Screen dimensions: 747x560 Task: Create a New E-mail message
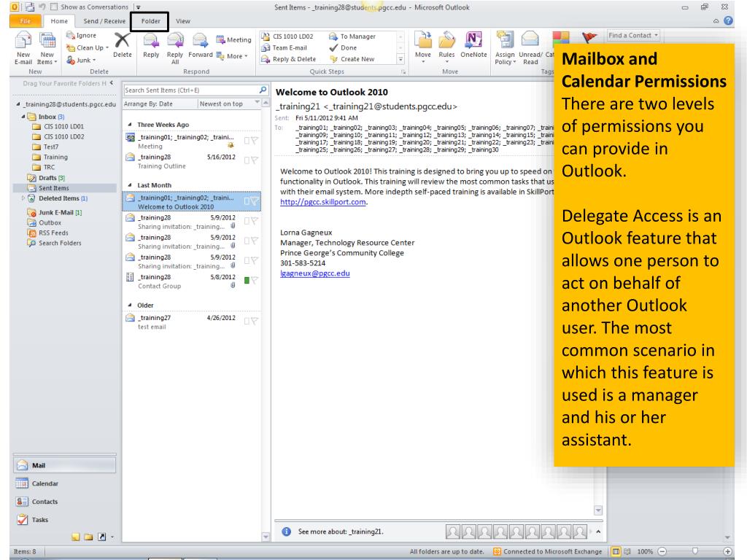pos(23,47)
